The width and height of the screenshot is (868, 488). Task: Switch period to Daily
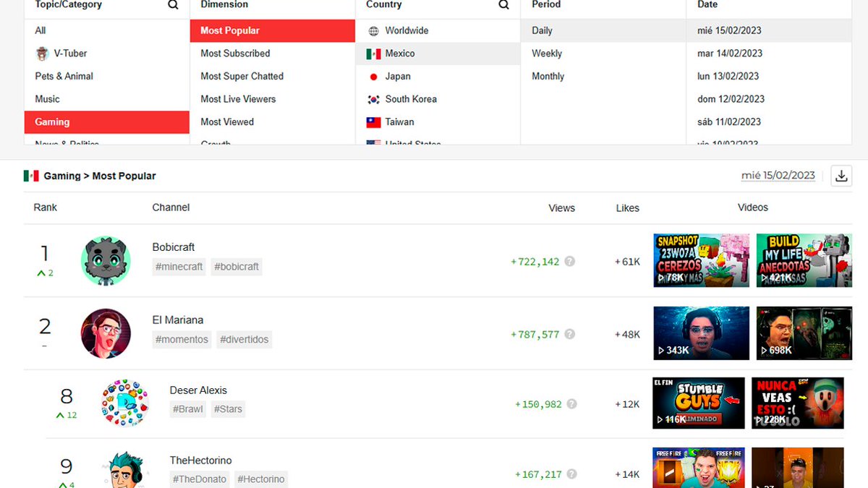tap(603, 30)
